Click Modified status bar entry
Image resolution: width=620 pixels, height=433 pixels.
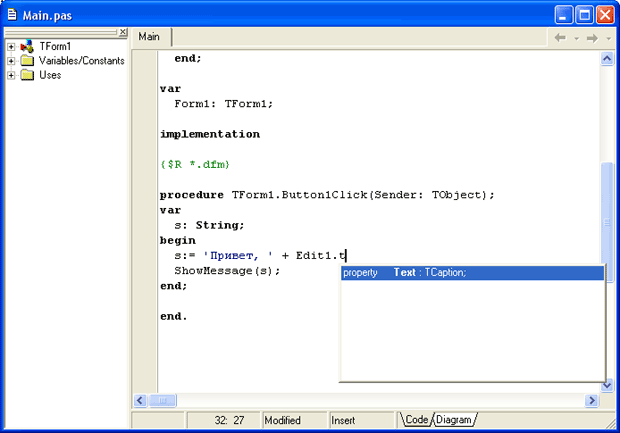(295, 420)
